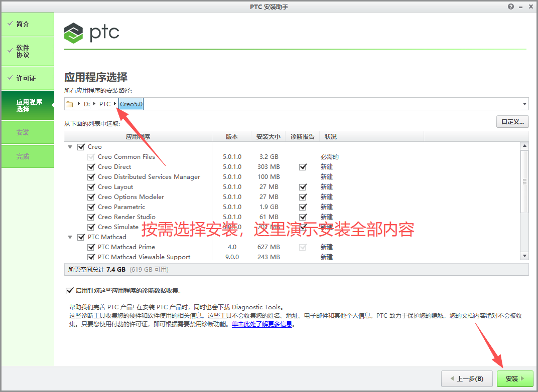
Task: Select the 简介 step in the sidebar
Action: click(x=24, y=24)
